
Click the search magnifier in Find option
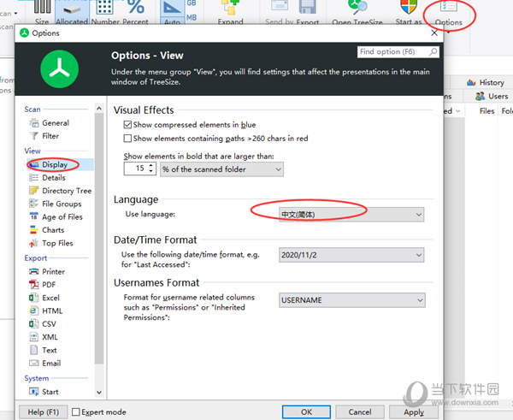click(x=433, y=51)
